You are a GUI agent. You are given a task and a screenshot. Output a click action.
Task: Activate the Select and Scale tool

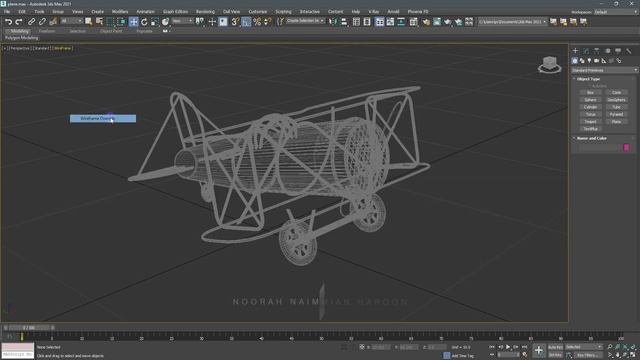[x=155, y=22]
